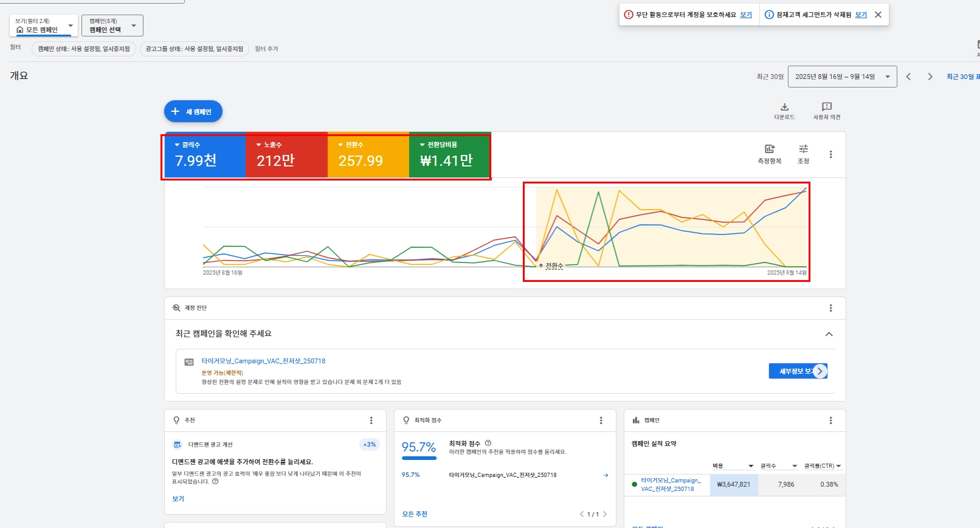Image resolution: width=980 pixels, height=528 pixels.
Task: Collapse the recent campaigns section chevron
Action: point(829,334)
